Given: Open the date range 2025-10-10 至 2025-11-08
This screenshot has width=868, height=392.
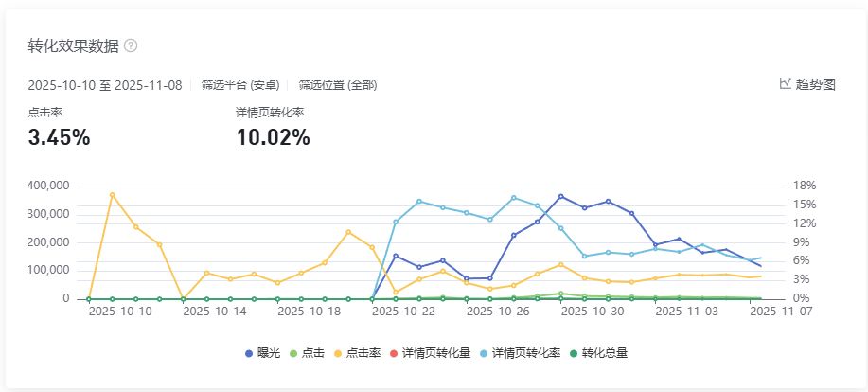Looking at the screenshot, I should pos(106,84).
